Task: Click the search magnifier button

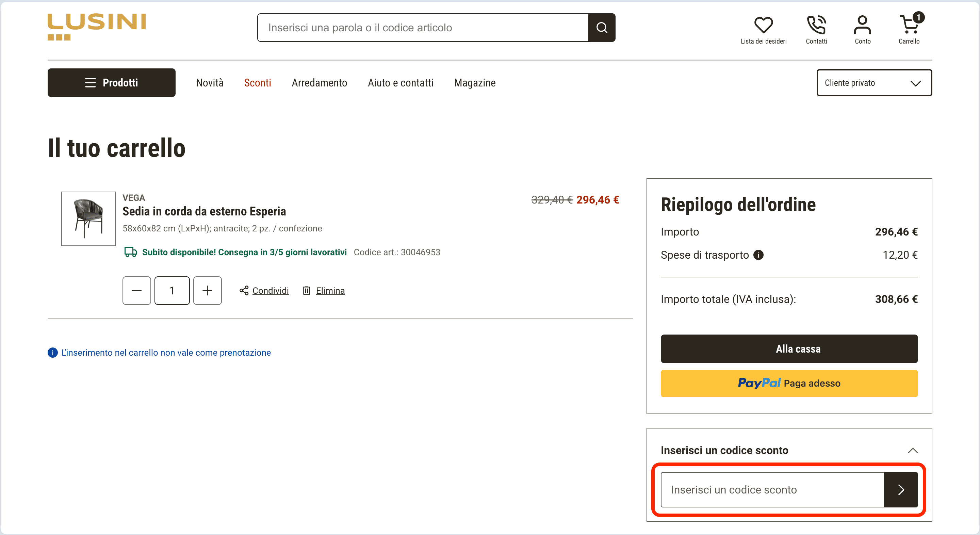Action: (602, 28)
